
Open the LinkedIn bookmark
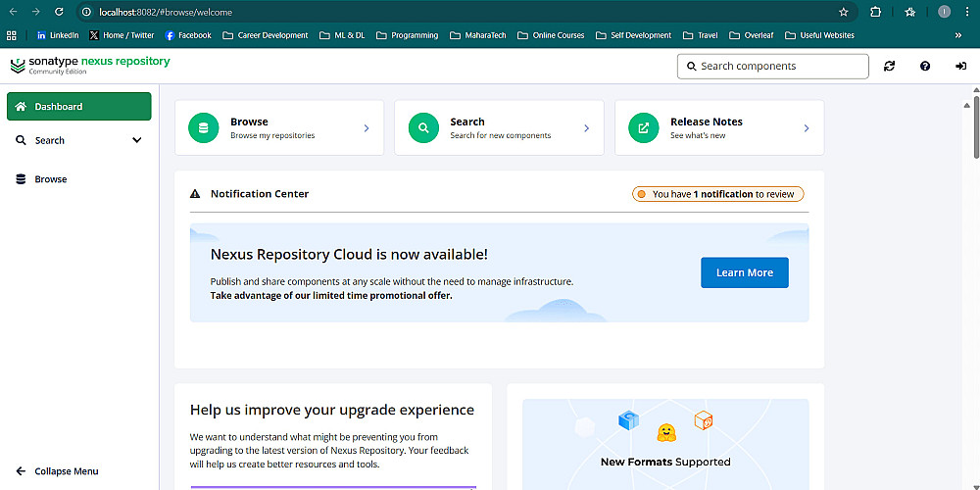tap(57, 35)
